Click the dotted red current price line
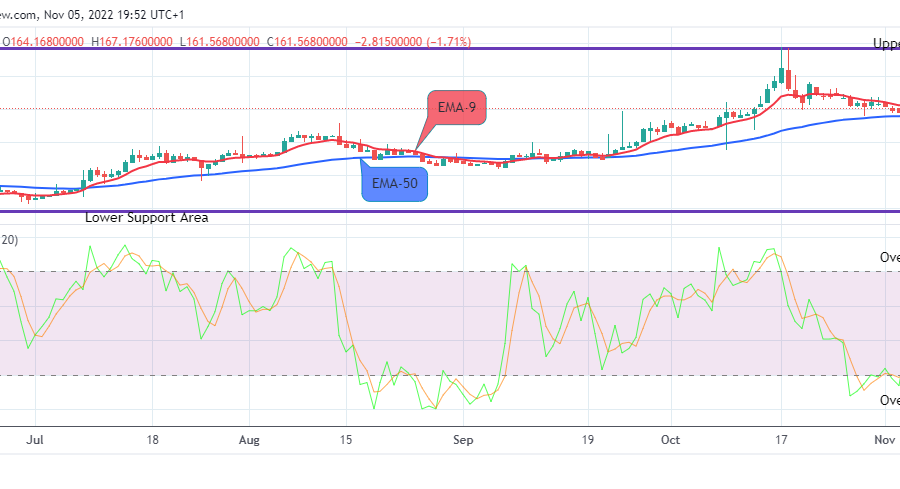Viewport: 900px width, 489px height. [300, 108]
